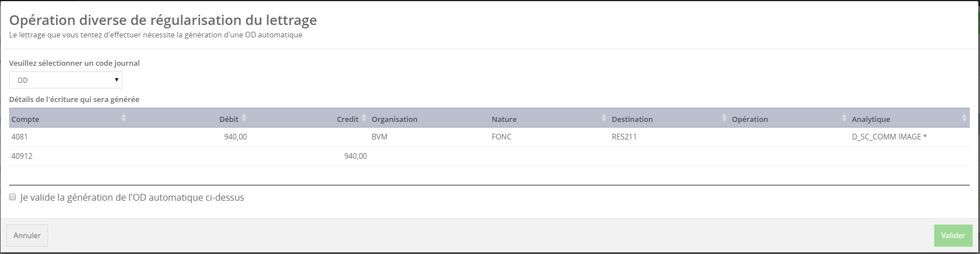
Task: Click the D_SC_COMM IMAGE analytique value
Action: (x=889, y=137)
